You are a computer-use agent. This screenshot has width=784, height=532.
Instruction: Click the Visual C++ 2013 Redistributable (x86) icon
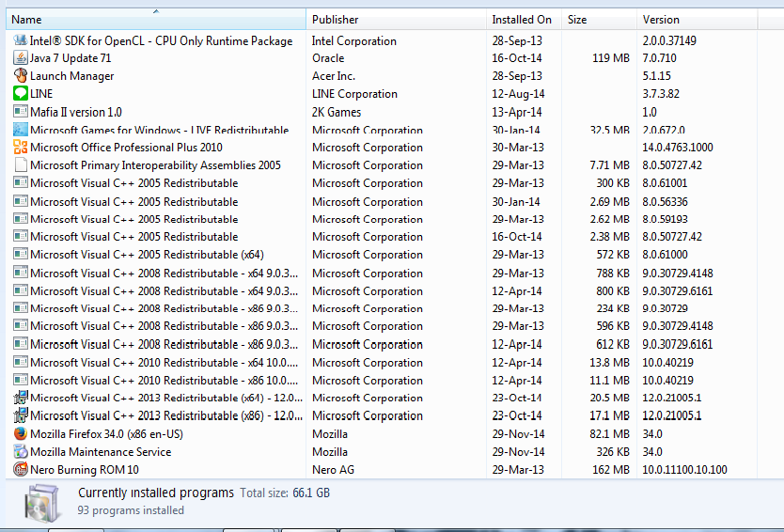(x=20, y=415)
